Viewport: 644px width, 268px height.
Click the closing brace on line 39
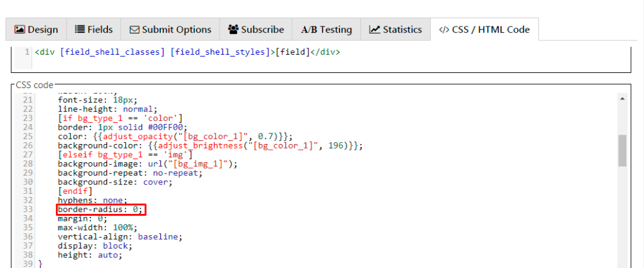[41, 264]
